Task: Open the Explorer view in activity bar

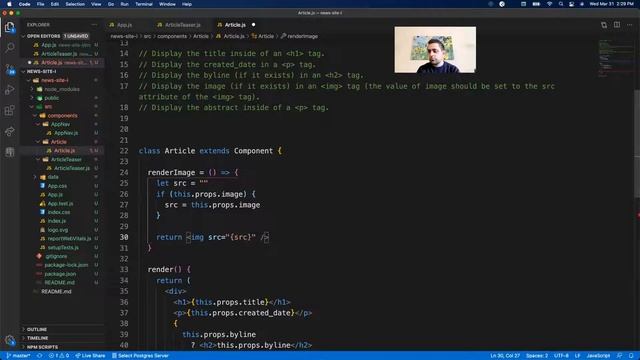Action: tap(10, 27)
